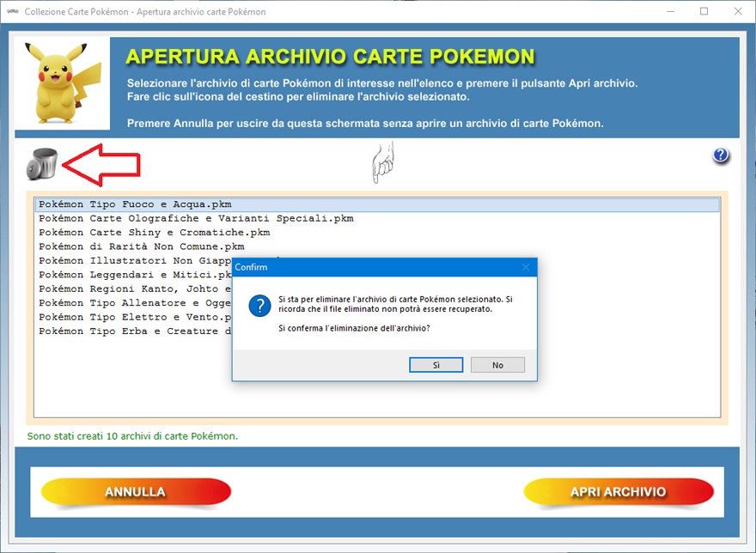Click the app icon in the title bar

(x=12, y=12)
